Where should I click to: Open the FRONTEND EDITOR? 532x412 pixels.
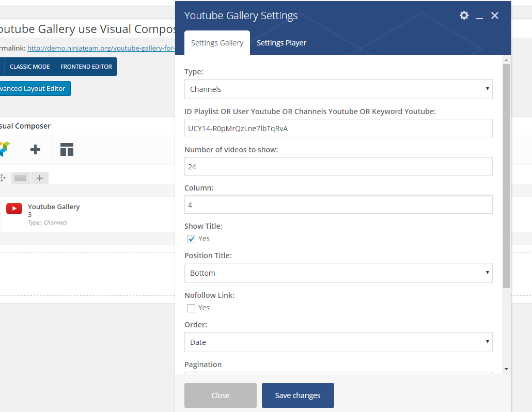click(x=86, y=67)
